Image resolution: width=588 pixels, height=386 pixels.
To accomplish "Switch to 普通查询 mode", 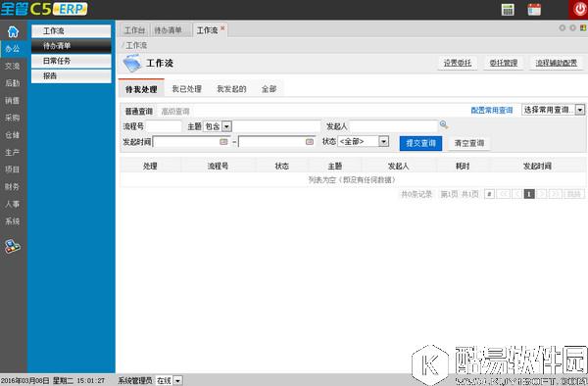I will [139, 112].
